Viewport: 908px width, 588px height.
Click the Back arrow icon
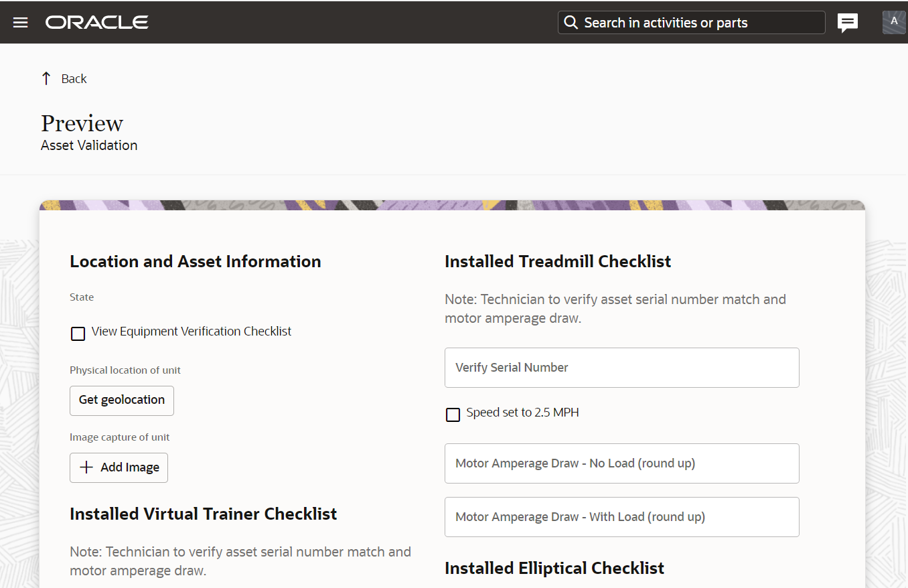(x=46, y=78)
